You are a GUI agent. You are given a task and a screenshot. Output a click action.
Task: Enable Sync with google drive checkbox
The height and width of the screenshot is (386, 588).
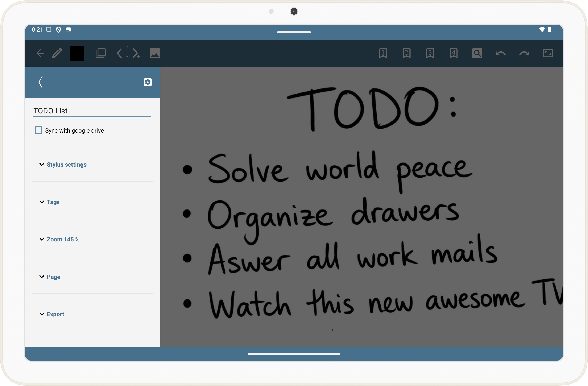tap(38, 130)
